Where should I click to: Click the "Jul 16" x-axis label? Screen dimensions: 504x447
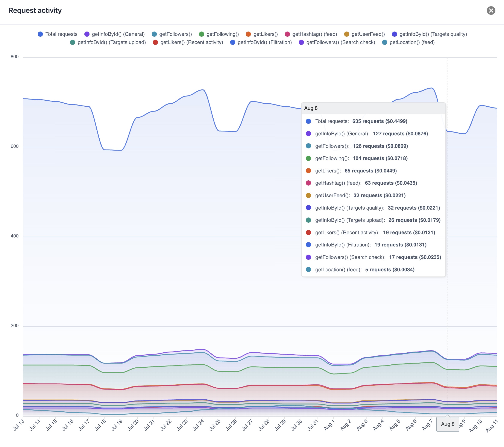[x=68, y=425]
